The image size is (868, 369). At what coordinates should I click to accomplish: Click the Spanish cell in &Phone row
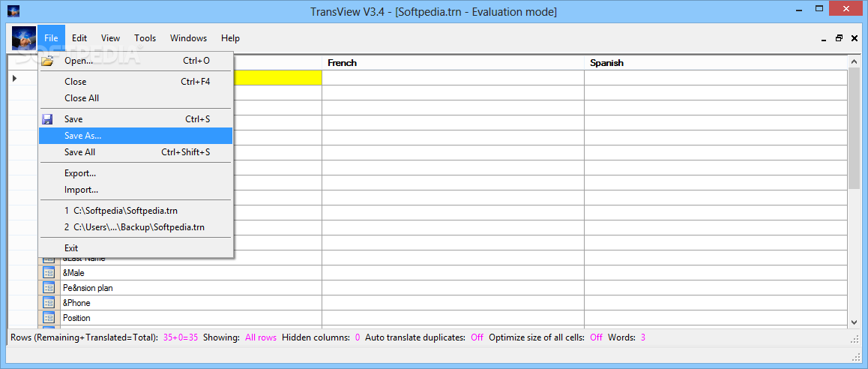[x=715, y=303]
